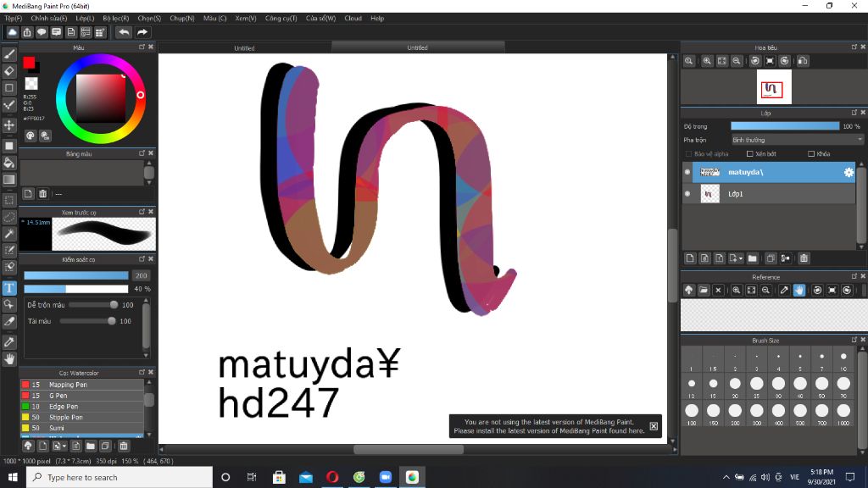This screenshot has height=488, width=868.
Task: Open Zoom from the taskbar
Action: click(386, 477)
